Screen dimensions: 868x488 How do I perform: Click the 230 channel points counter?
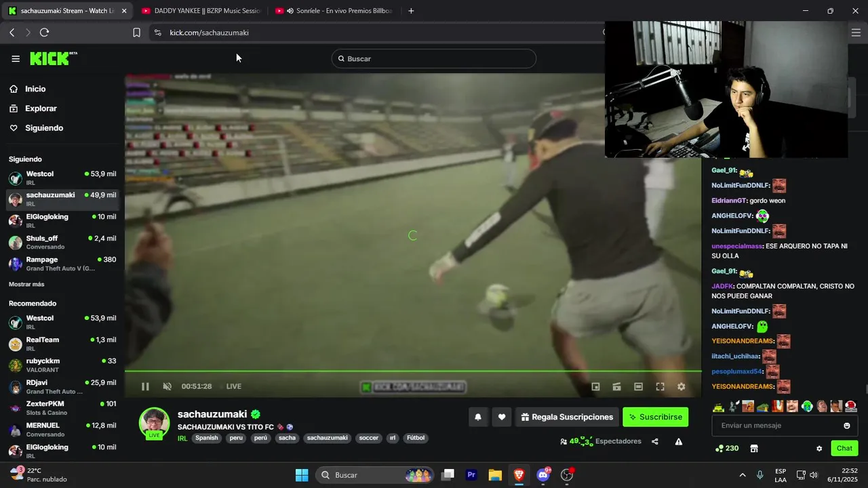point(727,448)
